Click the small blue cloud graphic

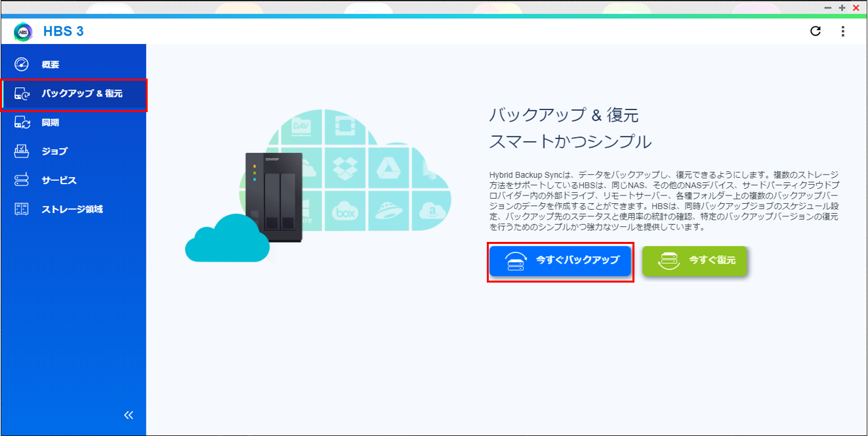point(226,239)
